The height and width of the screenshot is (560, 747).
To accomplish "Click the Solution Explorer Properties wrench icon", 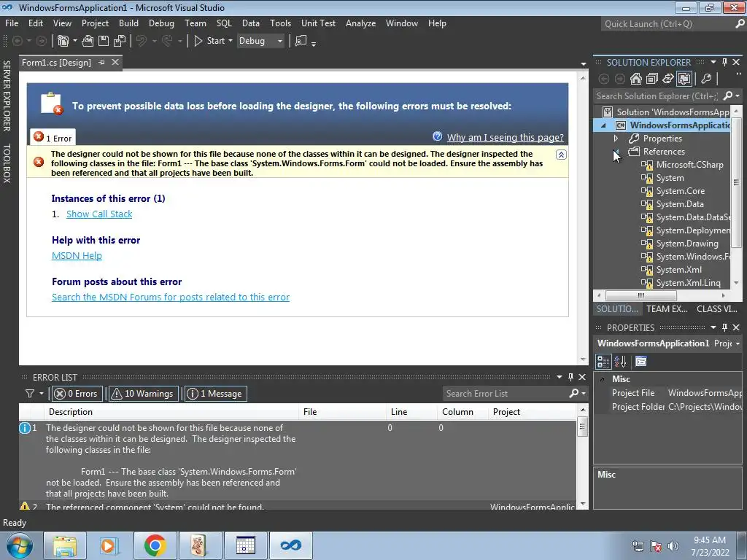I will [706, 79].
